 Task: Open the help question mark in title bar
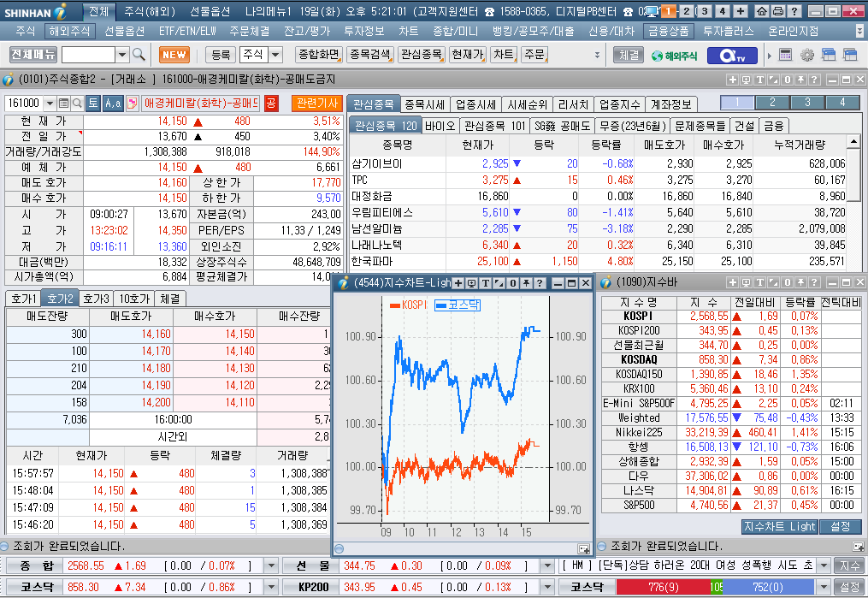pos(794,11)
